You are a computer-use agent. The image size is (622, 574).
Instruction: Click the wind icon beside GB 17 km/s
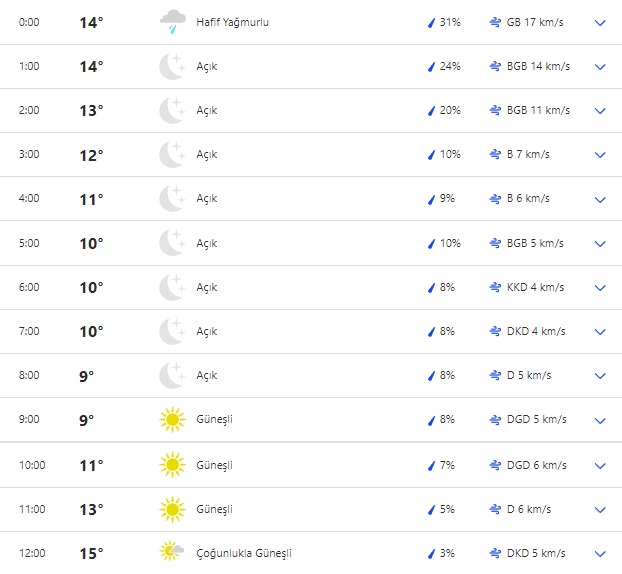tap(495, 22)
